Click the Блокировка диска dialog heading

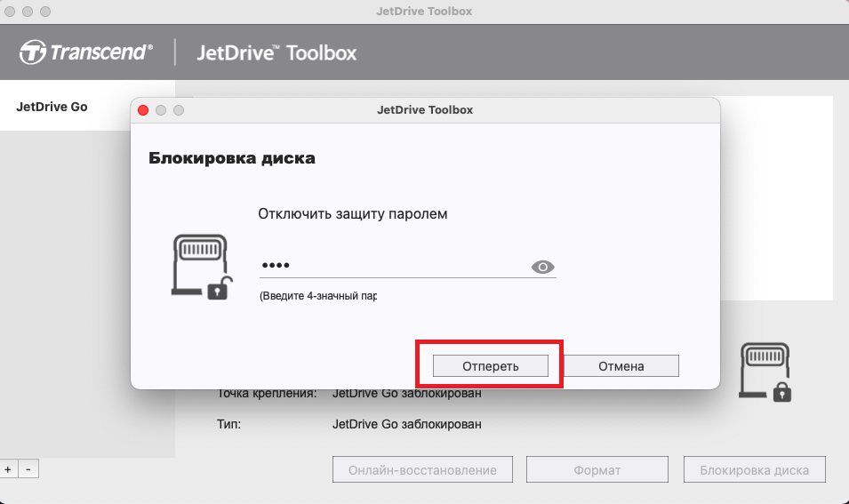click(x=232, y=158)
